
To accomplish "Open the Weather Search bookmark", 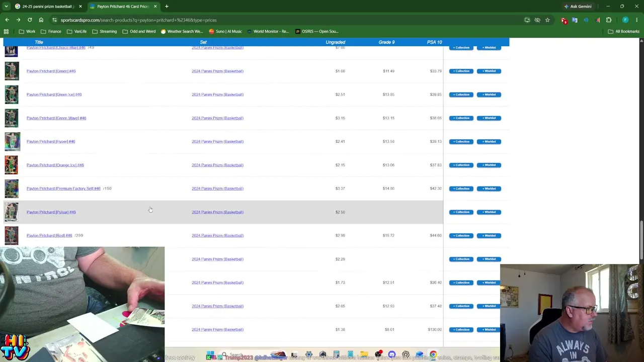I will point(181,31).
